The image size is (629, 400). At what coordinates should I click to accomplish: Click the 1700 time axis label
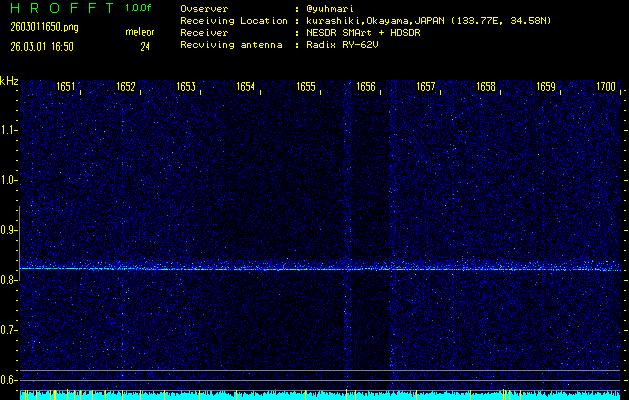[606, 86]
